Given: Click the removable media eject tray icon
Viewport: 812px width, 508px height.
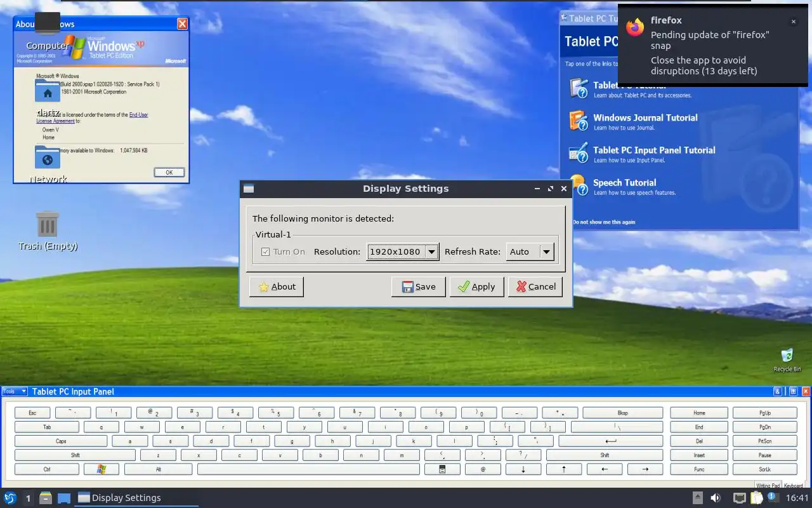Looking at the screenshot, I should tap(698, 498).
